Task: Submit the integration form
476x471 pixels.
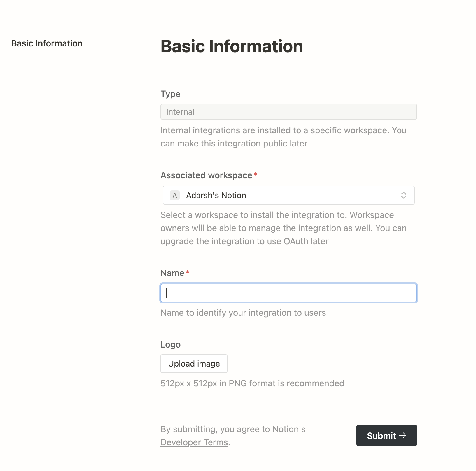Action: [386, 435]
